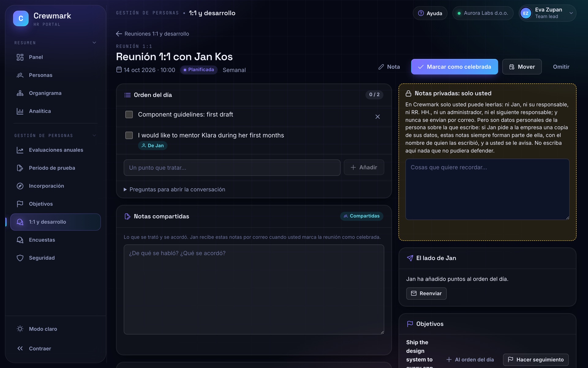Click Omitir to skip meeting
Viewport: 588px width, 368px height.
[561, 67]
